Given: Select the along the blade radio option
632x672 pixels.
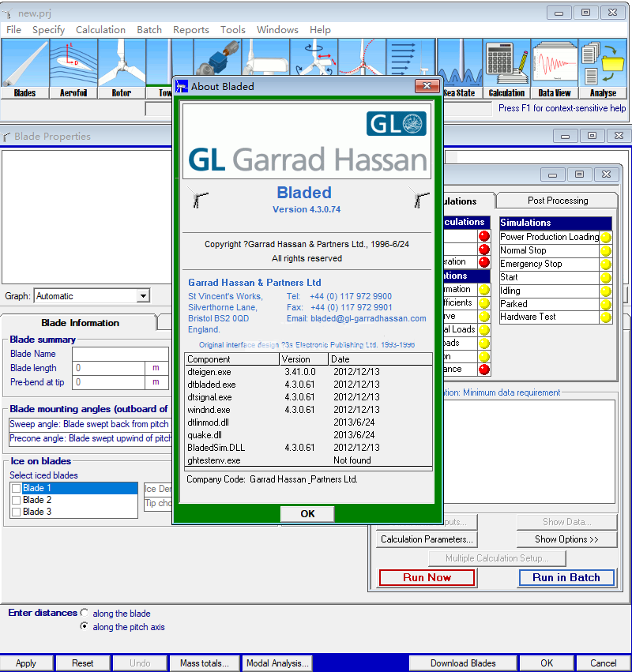Looking at the screenshot, I should [85, 613].
